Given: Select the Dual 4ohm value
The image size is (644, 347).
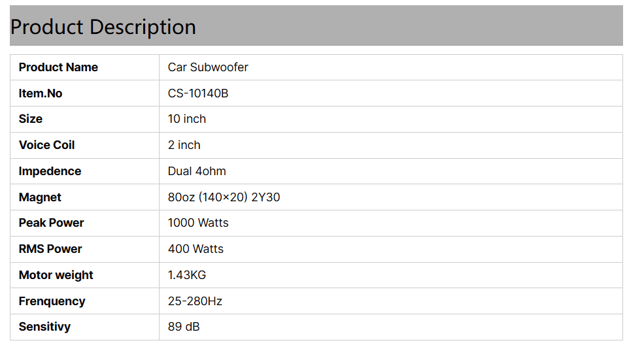Looking at the screenshot, I should 197,171.
